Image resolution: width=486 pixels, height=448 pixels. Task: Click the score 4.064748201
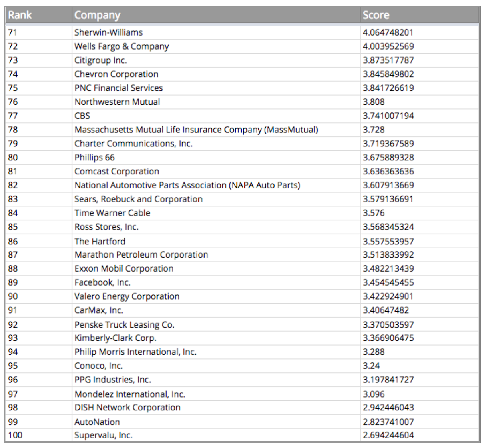(388, 32)
